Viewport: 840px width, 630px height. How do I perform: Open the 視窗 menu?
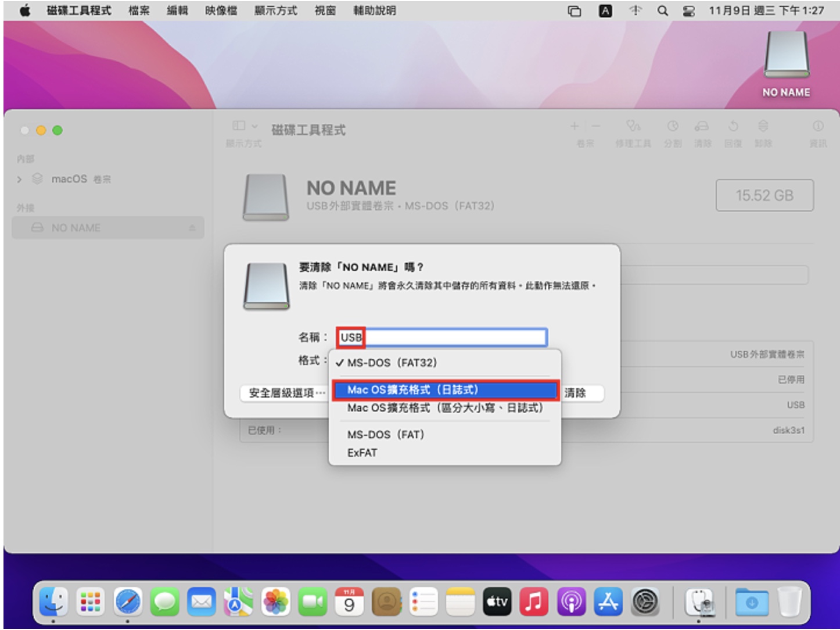tap(325, 10)
